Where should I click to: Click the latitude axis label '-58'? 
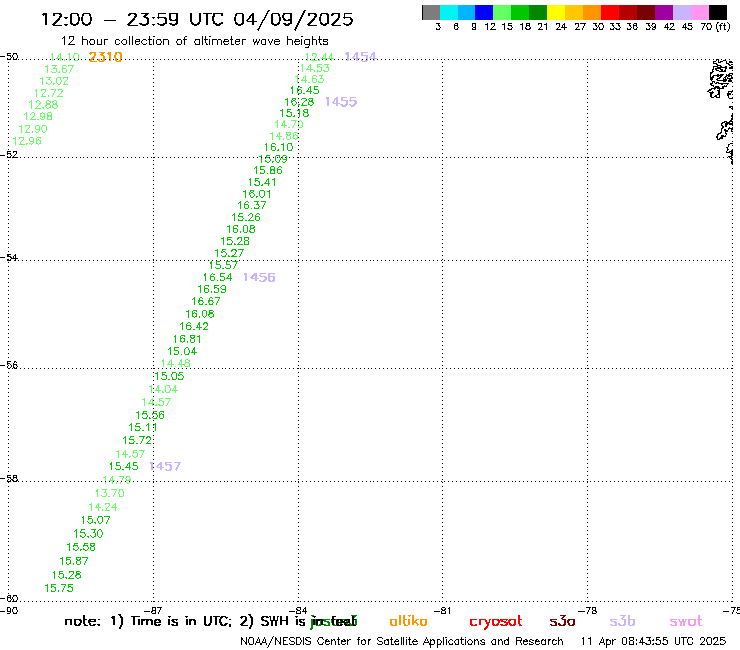9,479
